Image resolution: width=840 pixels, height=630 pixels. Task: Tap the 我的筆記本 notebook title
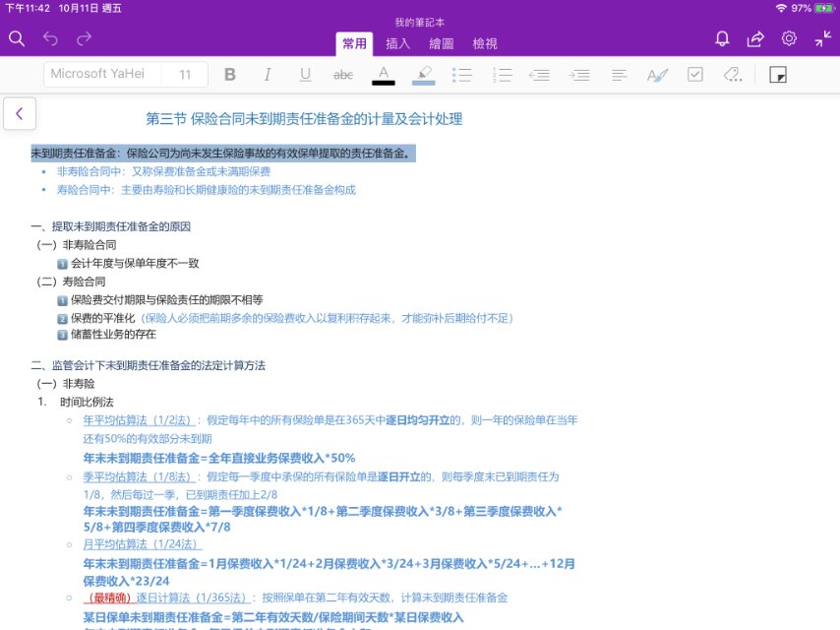point(419,22)
